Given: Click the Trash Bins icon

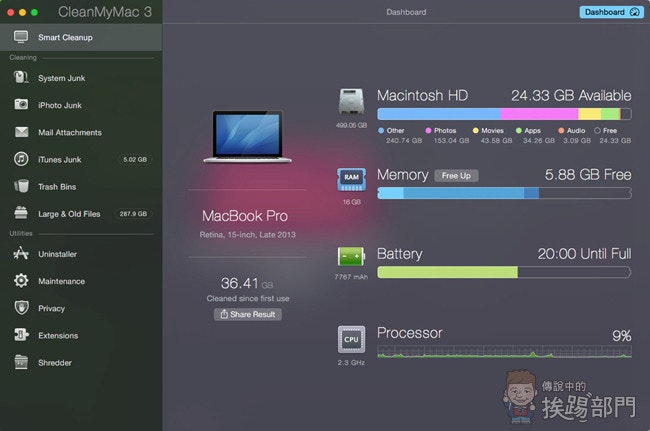Looking at the screenshot, I should click(21, 186).
